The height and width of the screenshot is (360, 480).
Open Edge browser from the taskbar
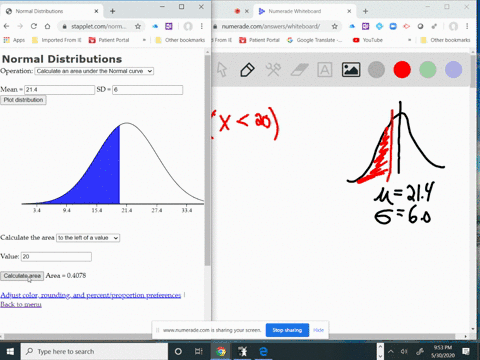[263, 351]
